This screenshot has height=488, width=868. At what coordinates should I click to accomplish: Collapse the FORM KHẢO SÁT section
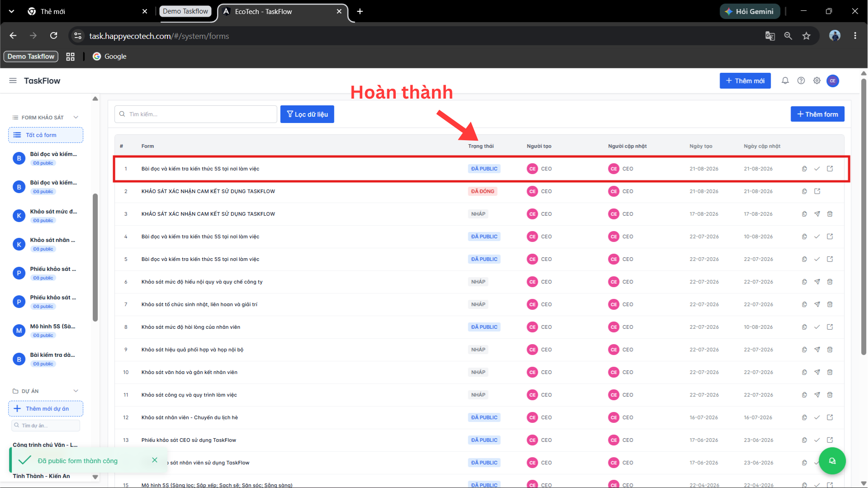click(76, 118)
